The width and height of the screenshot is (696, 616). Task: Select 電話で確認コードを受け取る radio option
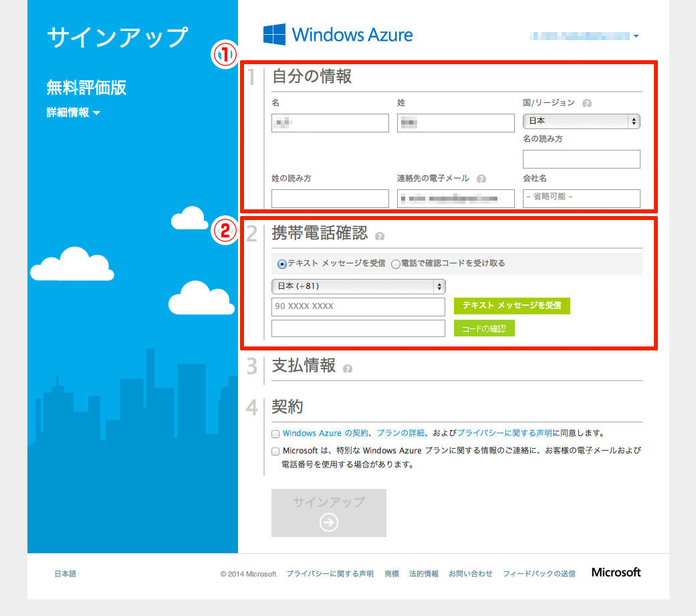(x=396, y=264)
